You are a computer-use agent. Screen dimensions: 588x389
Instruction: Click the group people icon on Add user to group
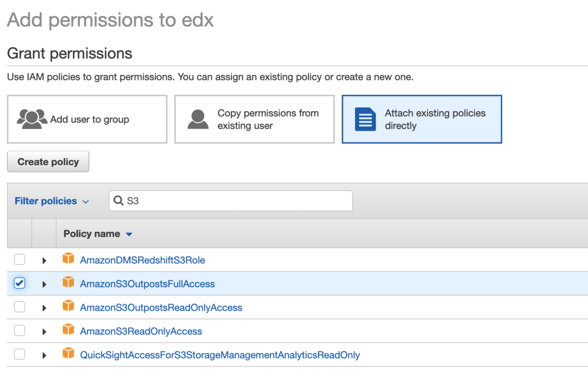click(32, 119)
